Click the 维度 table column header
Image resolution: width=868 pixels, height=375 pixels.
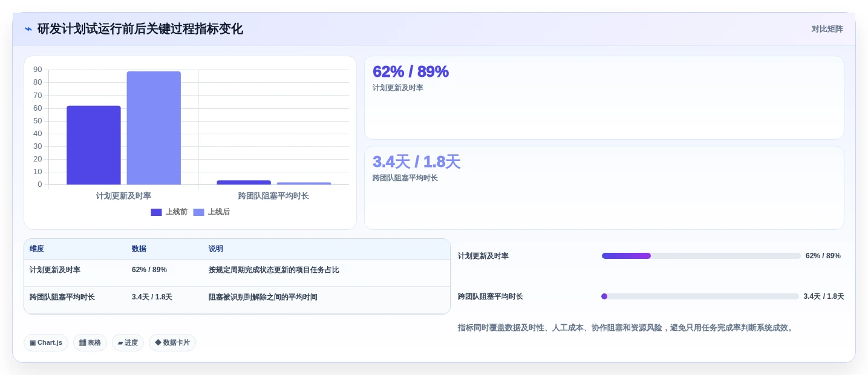[37, 249]
